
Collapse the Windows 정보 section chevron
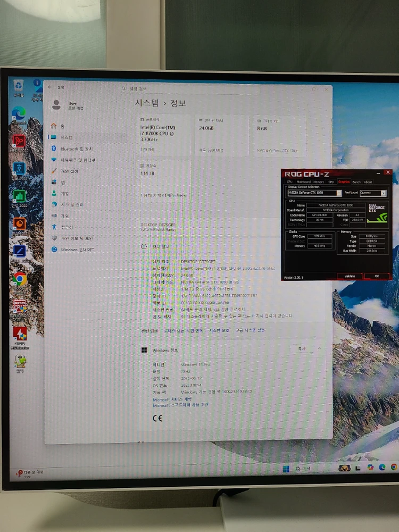pos(319,349)
